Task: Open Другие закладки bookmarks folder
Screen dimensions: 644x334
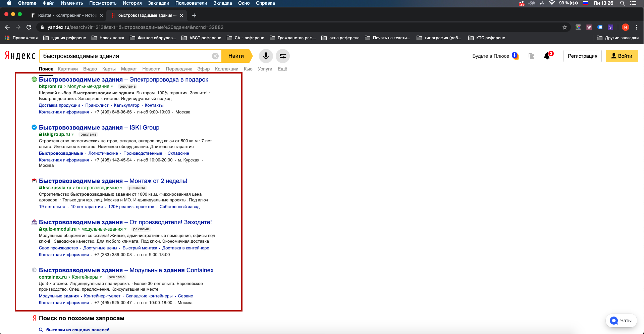Action: pyautogui.click(x=618, y=38)
